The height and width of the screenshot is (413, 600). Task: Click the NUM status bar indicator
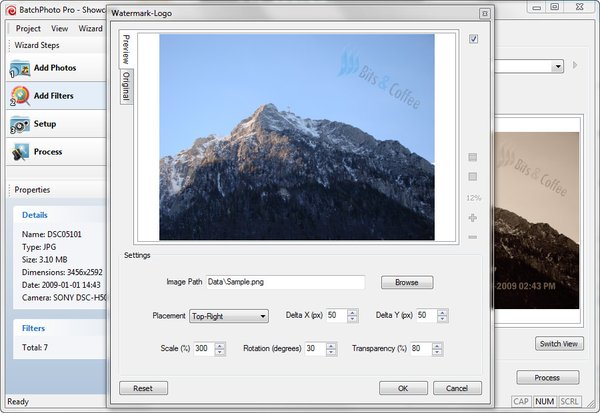pyautogui.click(x=545, y=402)
